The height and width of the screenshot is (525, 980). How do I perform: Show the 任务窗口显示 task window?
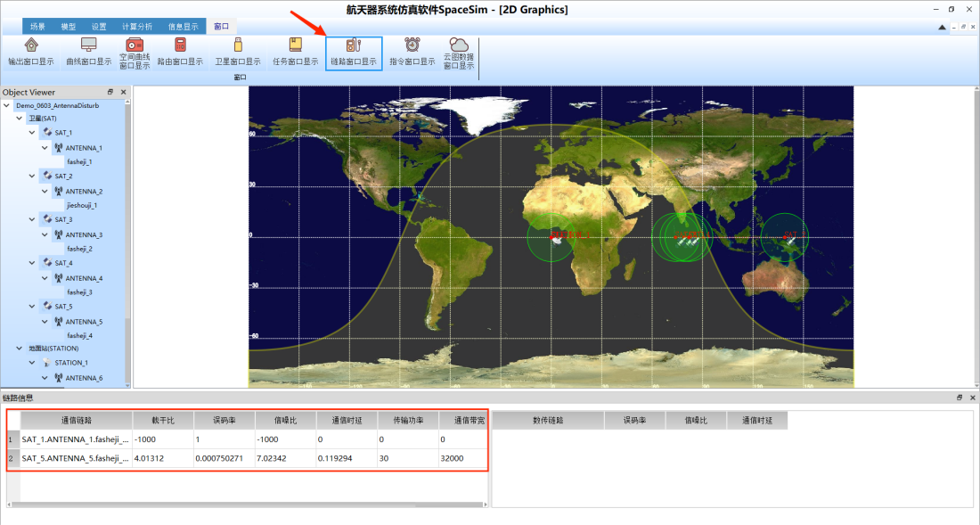(x=295, y=52)
